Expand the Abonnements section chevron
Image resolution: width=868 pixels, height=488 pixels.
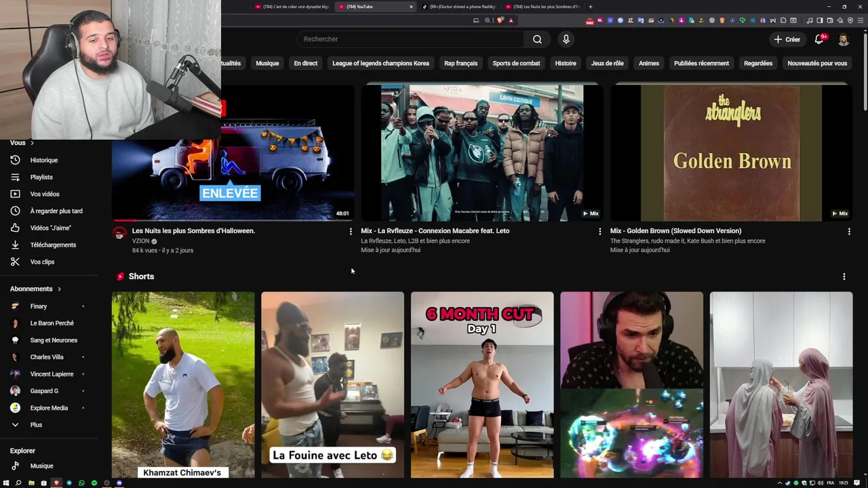coord(59,289)
